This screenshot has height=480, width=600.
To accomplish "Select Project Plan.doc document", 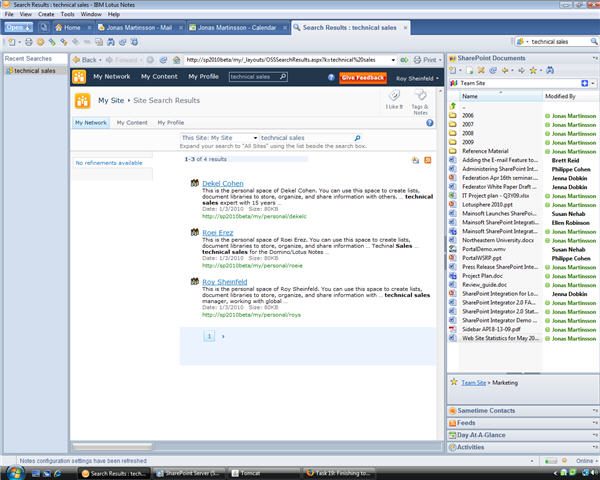I will 482,276.
